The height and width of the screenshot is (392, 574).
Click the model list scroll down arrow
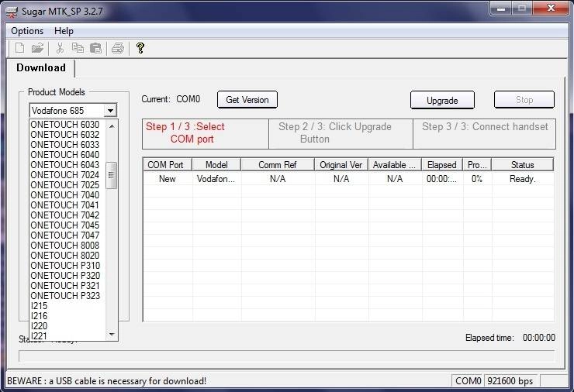click(112, 334)
